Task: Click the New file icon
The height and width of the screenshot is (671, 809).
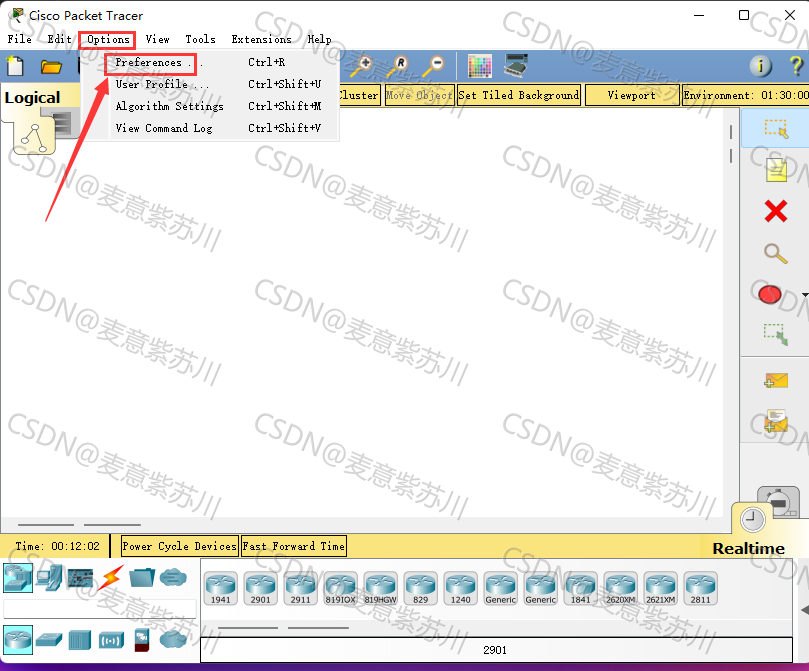Action: (15, 66)
